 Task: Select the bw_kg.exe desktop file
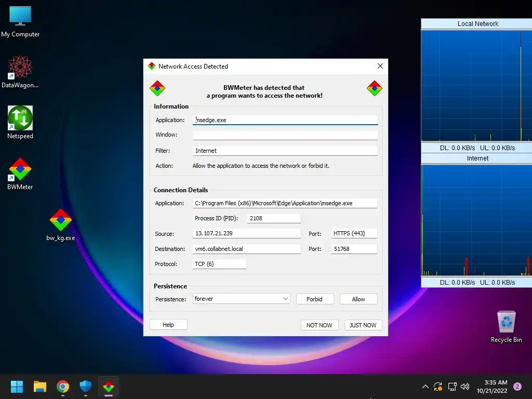(60, 224)
